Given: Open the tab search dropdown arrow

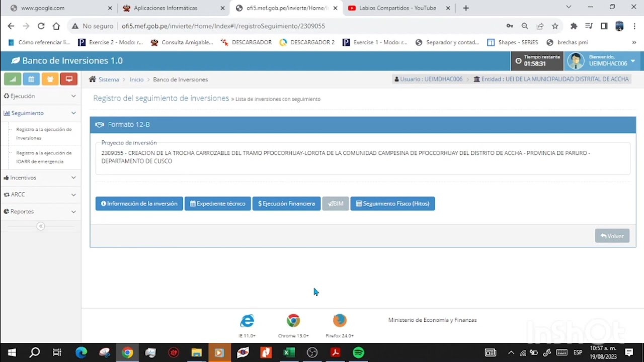Looking at the screenshot, I should 569,7.
